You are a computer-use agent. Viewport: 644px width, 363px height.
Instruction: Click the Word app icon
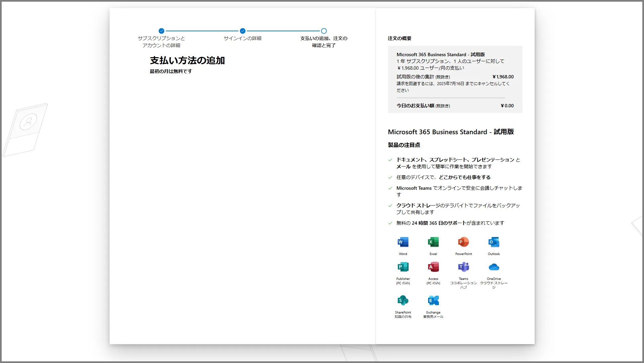(x=403, y=242)
